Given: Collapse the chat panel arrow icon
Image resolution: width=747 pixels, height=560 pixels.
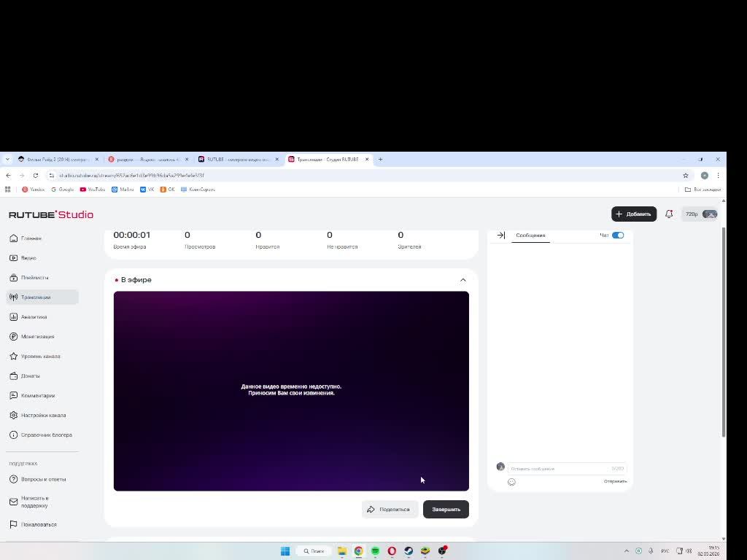Looking at the screenshot, I should point(500,236).
